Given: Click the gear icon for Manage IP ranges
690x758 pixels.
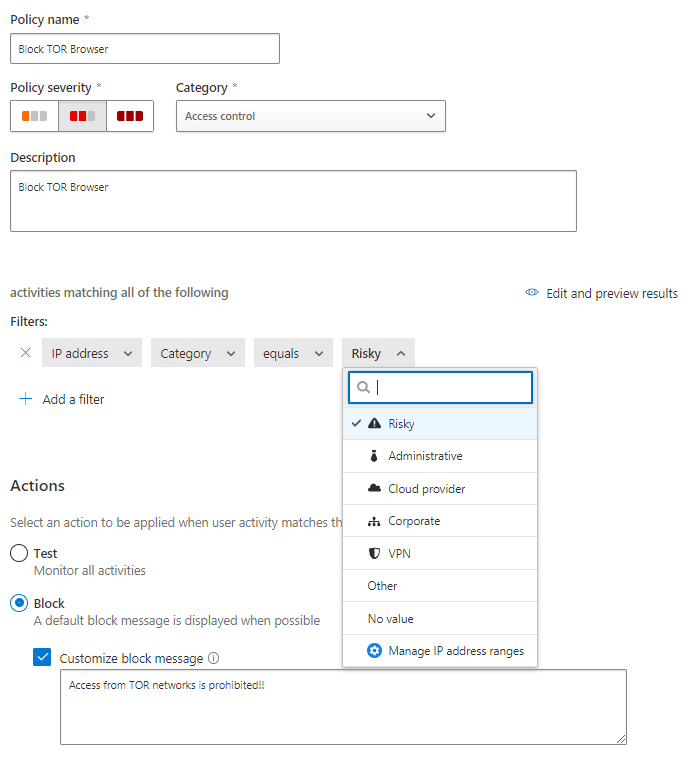Looking at the screenshot, I should pos(375,651).
